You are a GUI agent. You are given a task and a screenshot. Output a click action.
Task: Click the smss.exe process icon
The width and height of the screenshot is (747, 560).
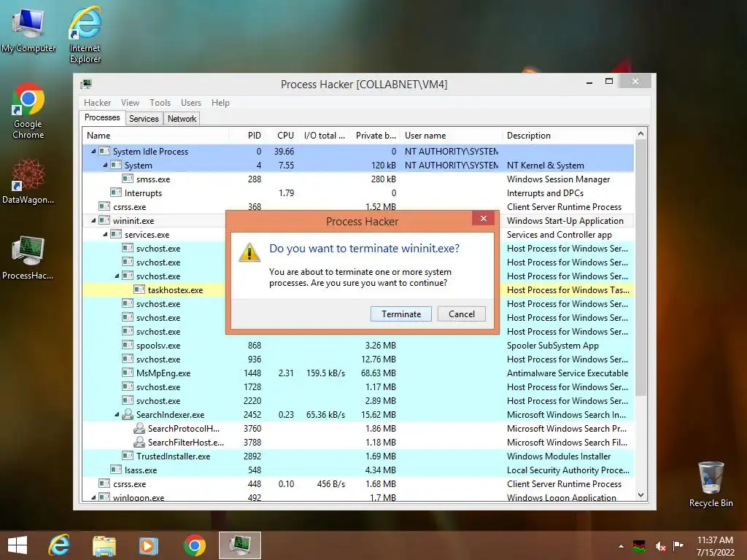tap(127, 179)
